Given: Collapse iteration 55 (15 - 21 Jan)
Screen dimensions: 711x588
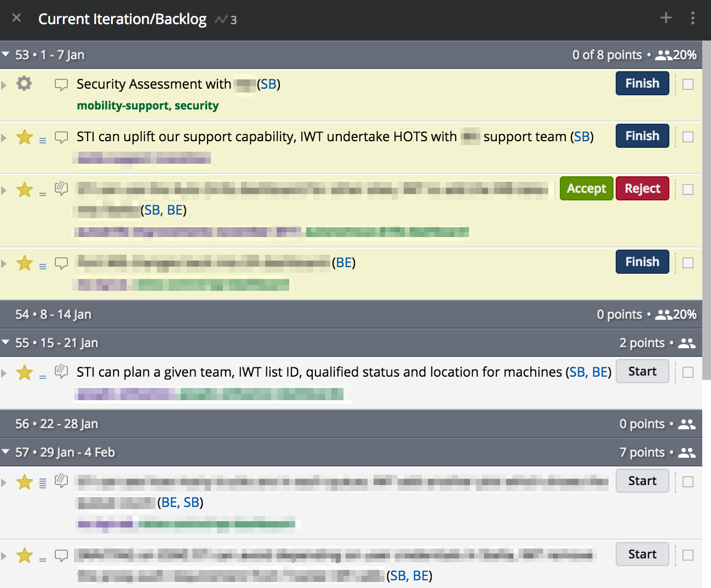Looking at the screenshot, I should click(x=6, y=343).
